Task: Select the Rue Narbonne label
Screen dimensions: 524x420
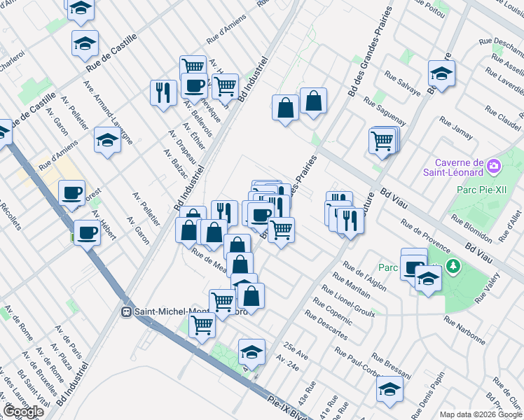Action: coord(464,330)
